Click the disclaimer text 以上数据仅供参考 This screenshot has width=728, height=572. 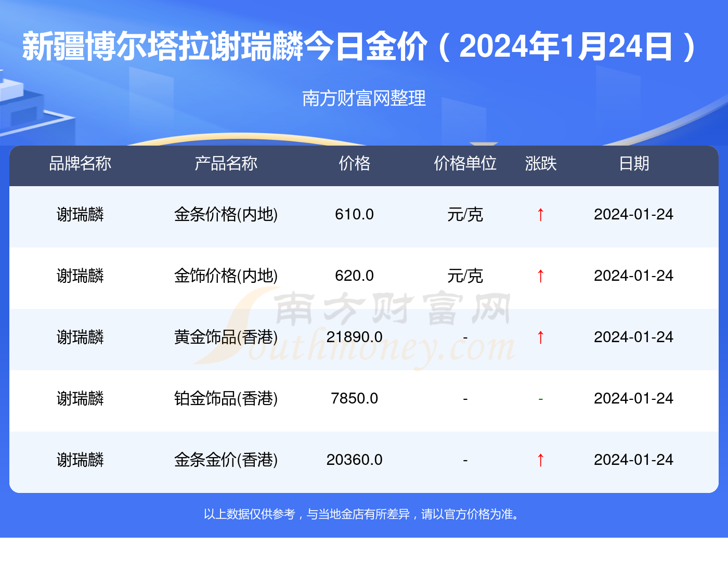click(250, 514)
